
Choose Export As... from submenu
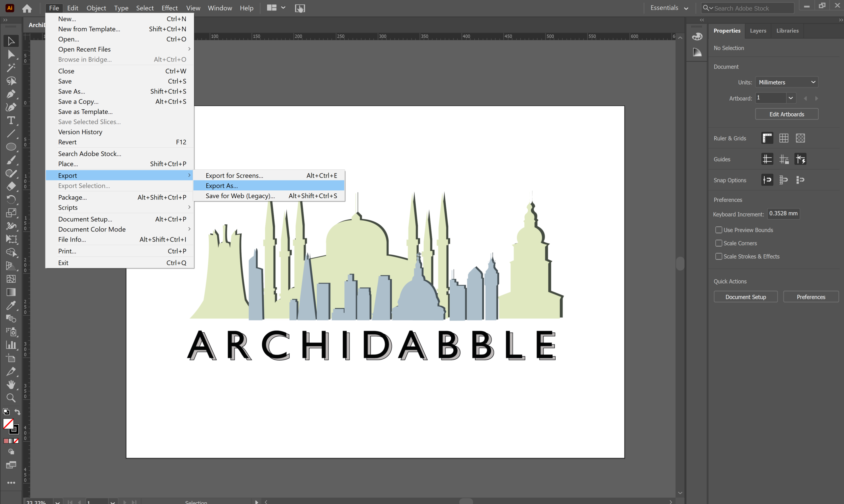coord(269,186)
